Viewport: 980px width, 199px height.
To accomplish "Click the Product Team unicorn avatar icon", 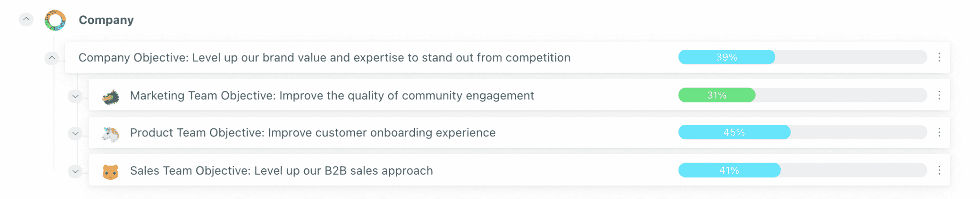I will [x=111, y=134].
